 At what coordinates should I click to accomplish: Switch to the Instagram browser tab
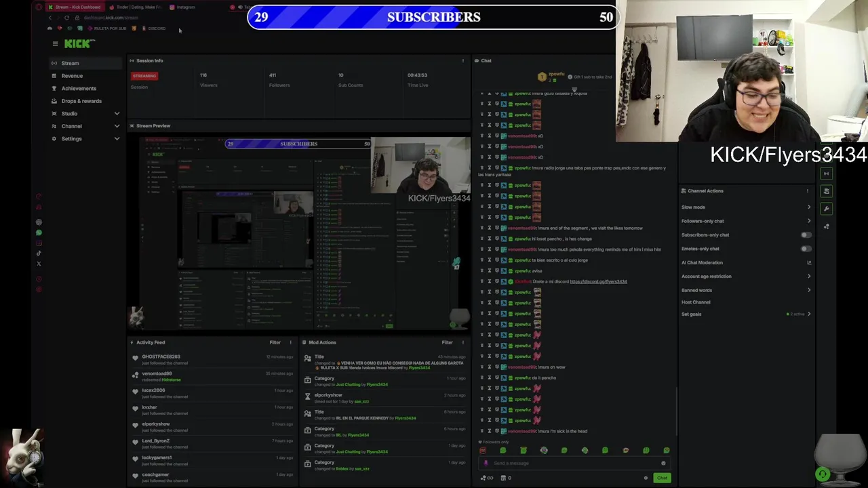point(184,7)
